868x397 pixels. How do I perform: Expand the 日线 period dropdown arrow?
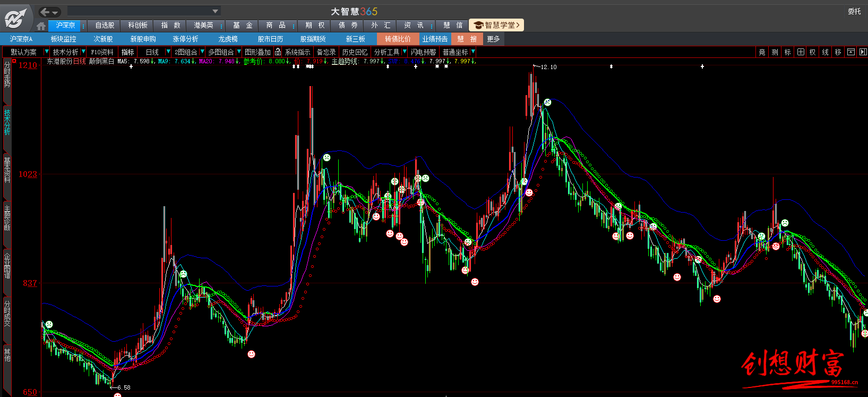click(x=168, y=52)
